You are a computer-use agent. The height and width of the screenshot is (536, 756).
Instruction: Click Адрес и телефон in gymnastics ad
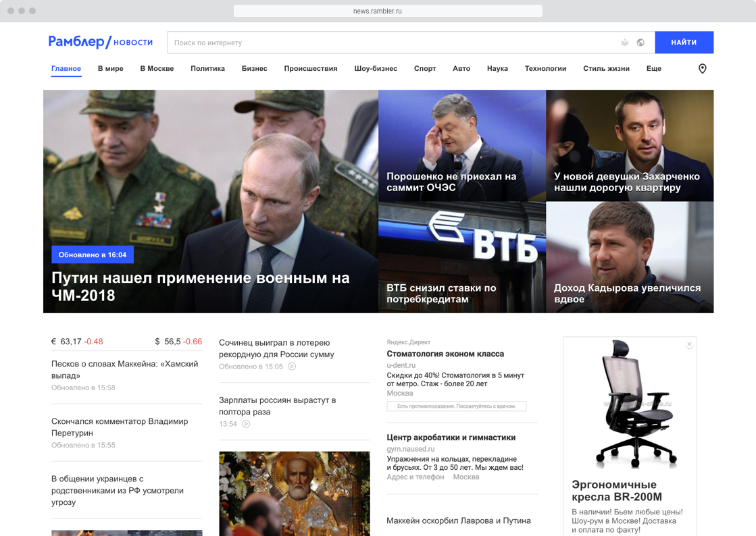[x=415, y=477]
